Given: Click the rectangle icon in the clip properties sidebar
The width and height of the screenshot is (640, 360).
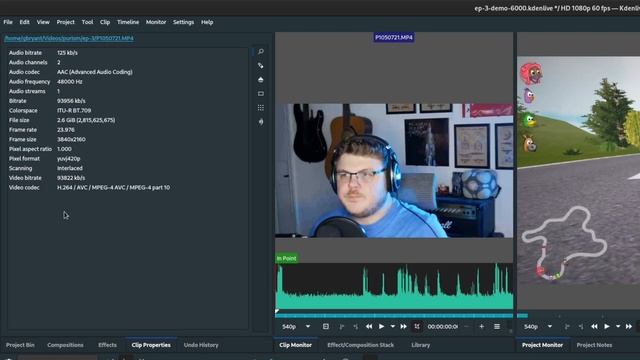Looking at the screenshot, I should coord(260,93).
